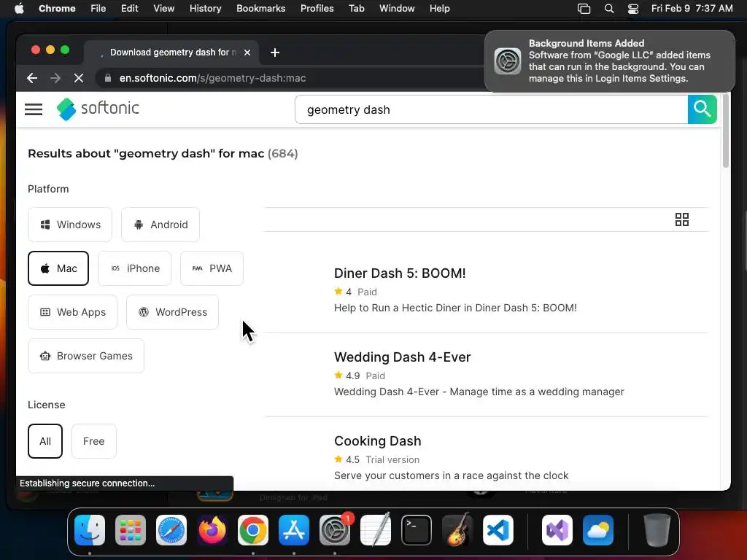747x560 pixels.
Task: Open TextEdit from the dock
Action: [x=376, y=530]
